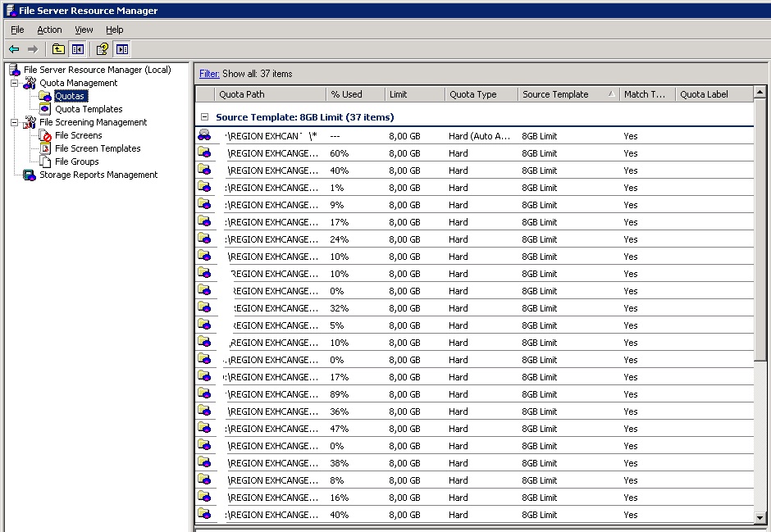
Task: Click the 32% used value
Action: tap(340, 308)
